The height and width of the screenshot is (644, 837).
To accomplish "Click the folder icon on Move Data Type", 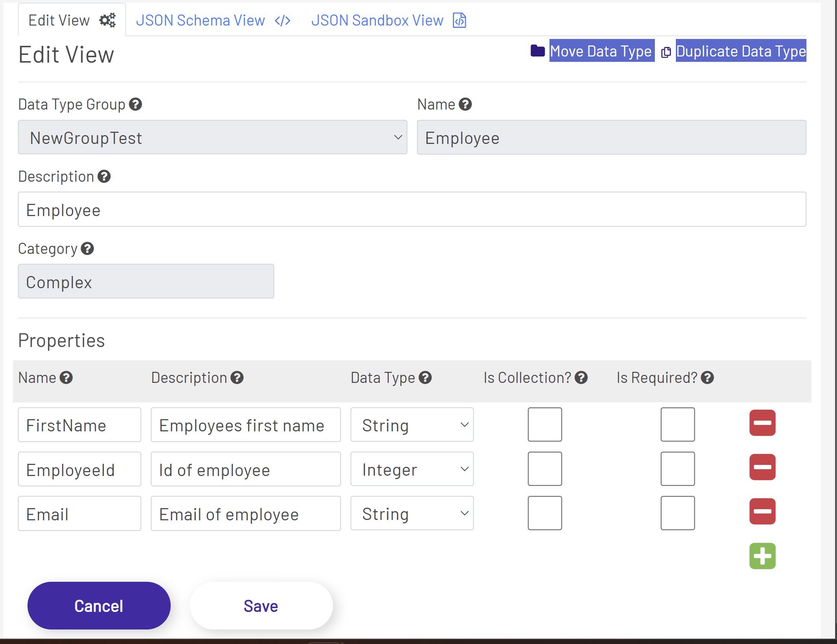I will click(537, 50).
